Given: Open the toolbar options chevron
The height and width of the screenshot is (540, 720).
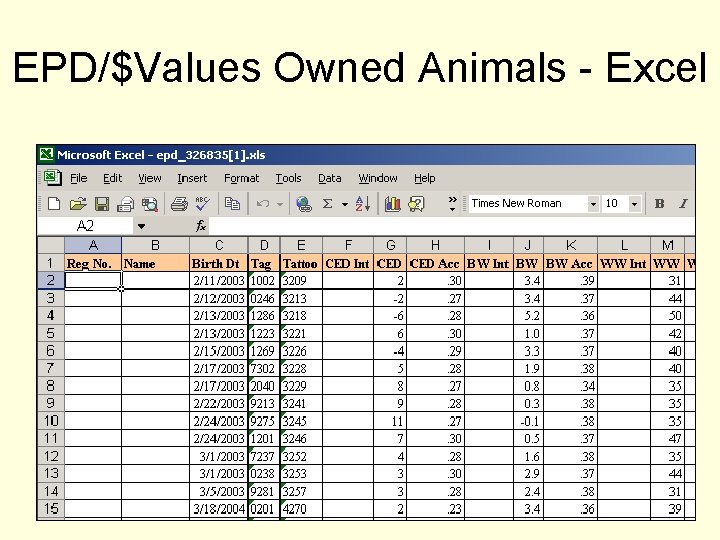Looking at the screenshot, I should point(452,203).
